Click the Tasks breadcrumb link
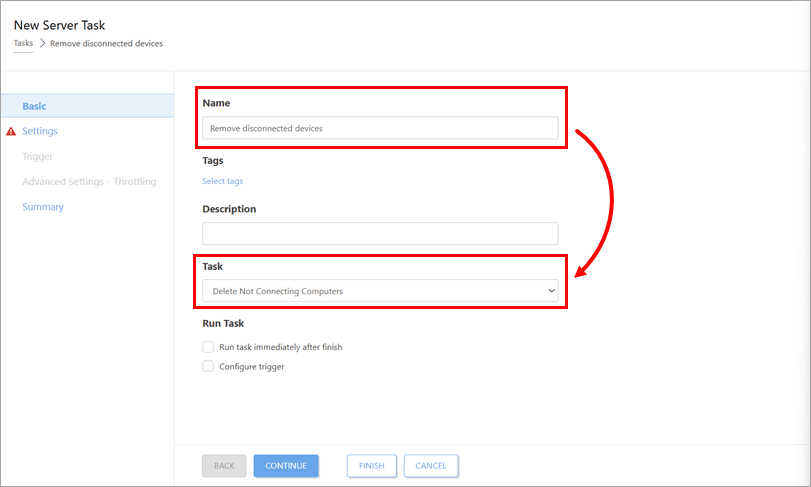 pyautogui.click(x=23, y=43)
